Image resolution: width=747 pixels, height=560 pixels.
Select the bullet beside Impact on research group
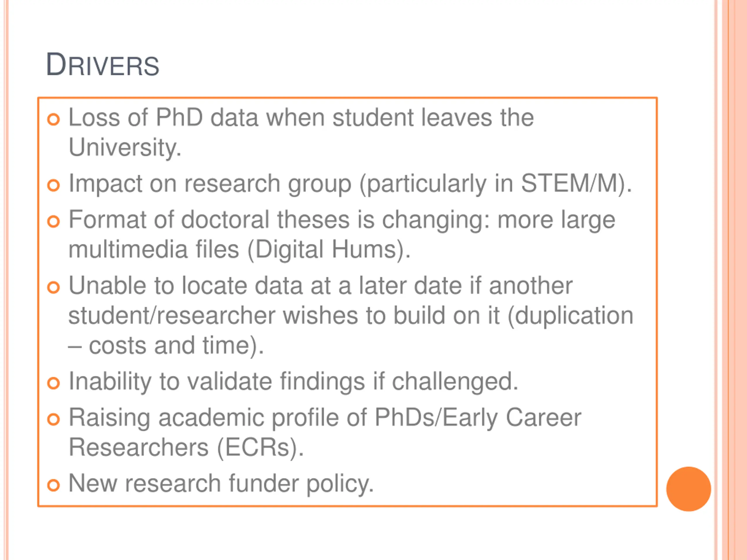click(53, 185)
